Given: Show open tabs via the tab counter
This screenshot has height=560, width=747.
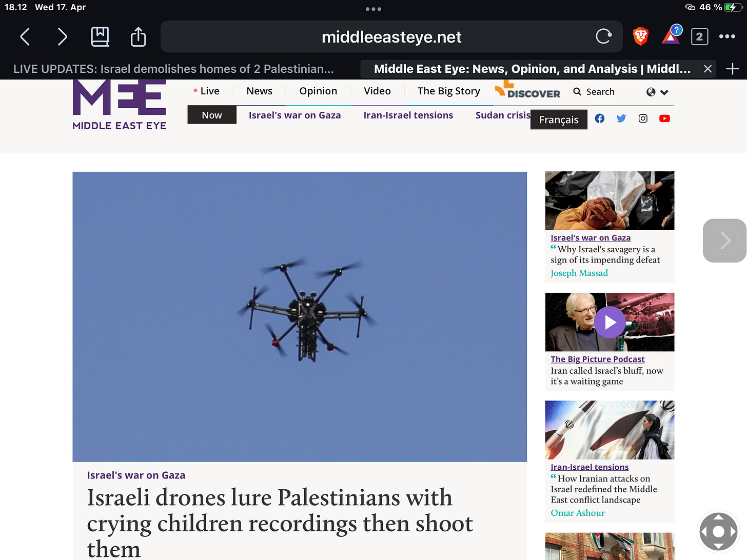Looking at the screenshot, I should (700, 37).
